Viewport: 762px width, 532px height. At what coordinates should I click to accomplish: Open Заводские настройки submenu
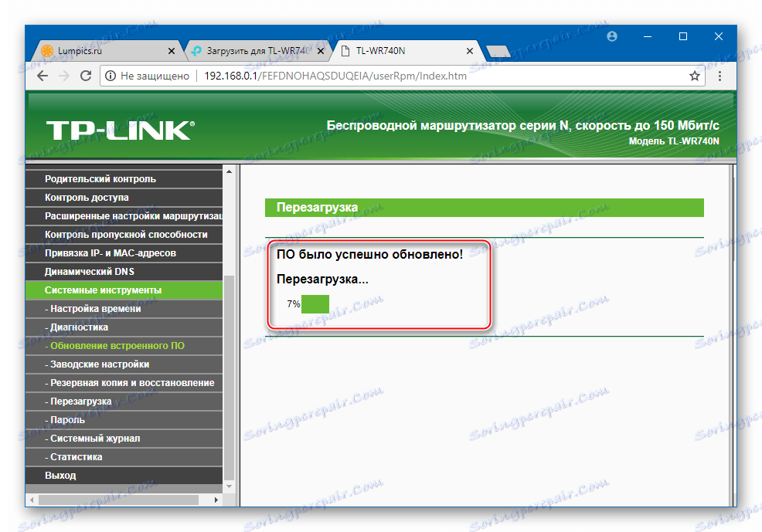pos(124,364)
